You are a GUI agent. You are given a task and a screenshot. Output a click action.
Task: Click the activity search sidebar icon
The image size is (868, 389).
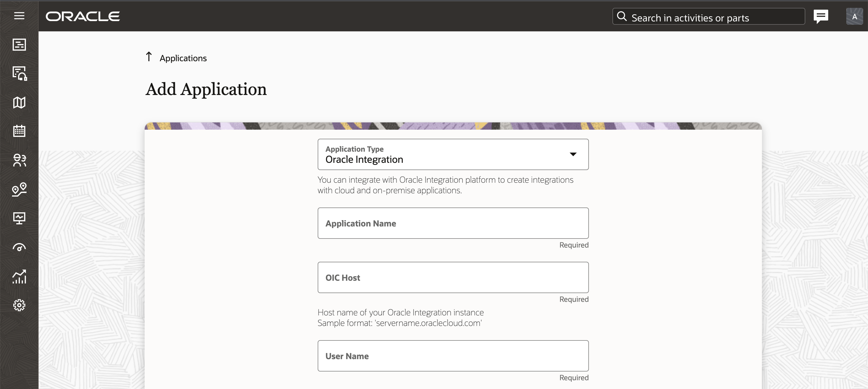point(19,73)
